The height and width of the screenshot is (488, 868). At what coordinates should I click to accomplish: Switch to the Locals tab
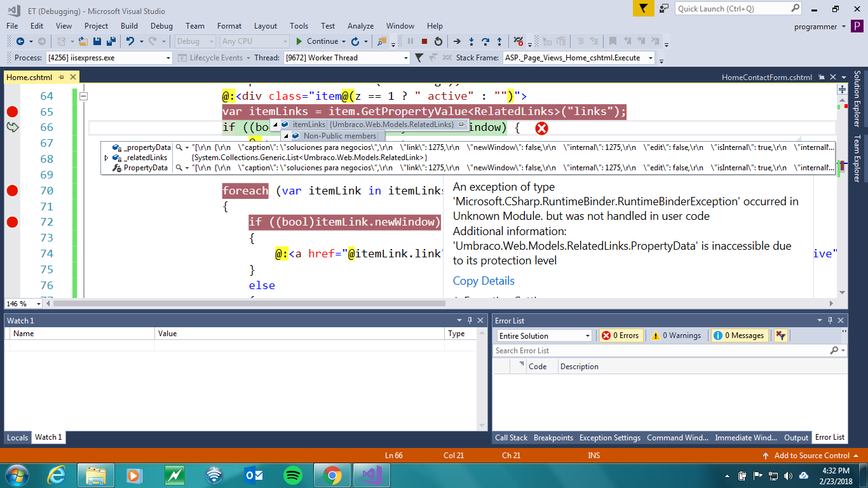pyautogui.click(x=17, y=437)
